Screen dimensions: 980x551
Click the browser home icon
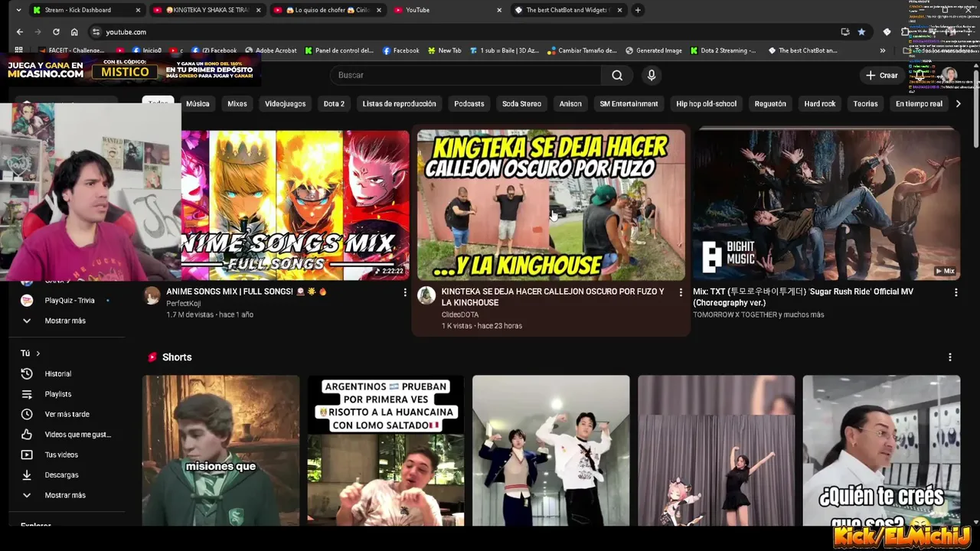pyautogui.click(x=74, y=31)
